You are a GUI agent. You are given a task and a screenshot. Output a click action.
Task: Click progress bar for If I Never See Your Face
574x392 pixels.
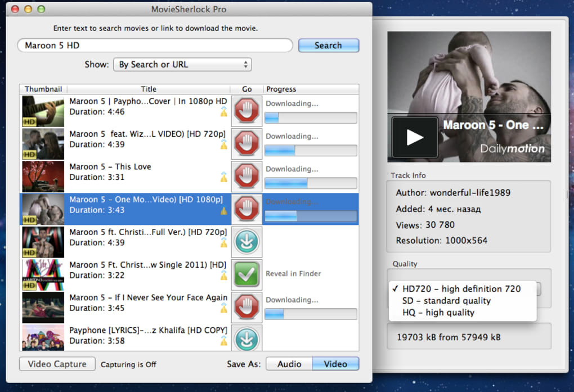311,314
